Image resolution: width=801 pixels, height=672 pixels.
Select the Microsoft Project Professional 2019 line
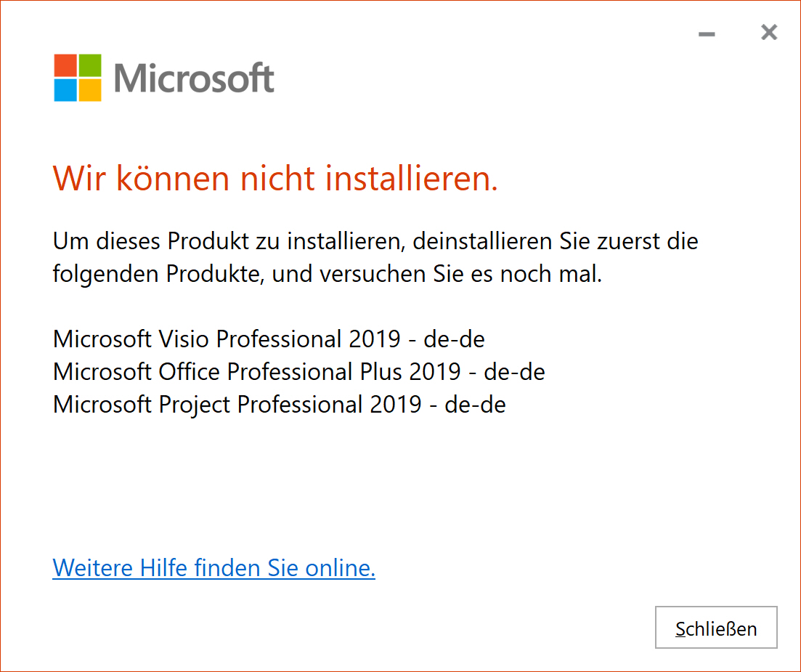pos(280,405)
